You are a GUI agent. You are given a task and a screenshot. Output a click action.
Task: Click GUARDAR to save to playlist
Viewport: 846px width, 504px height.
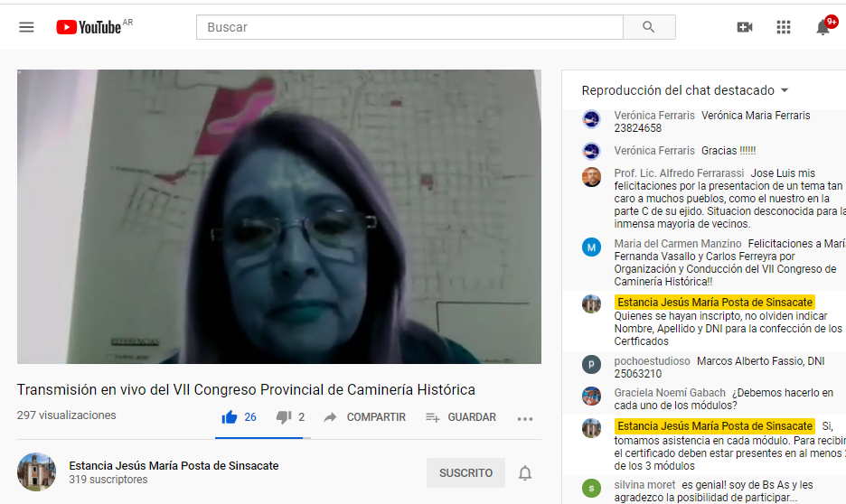coord(461,417)
